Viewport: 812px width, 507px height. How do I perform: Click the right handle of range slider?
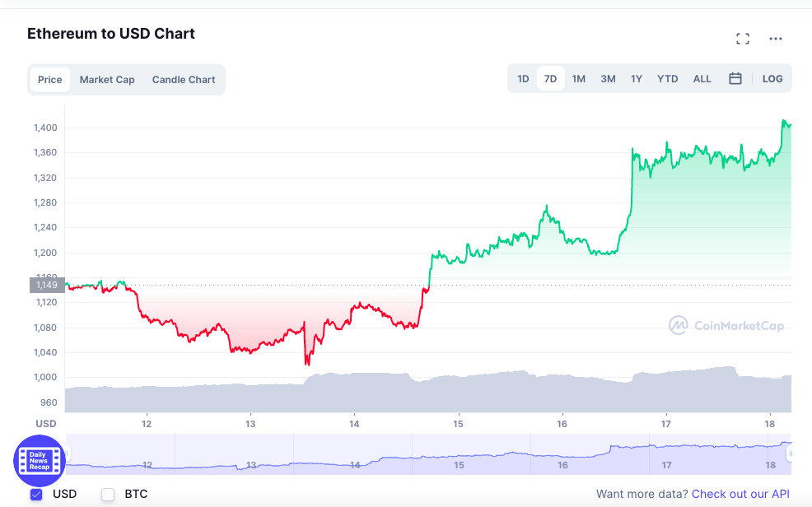[x=790, y=454]
